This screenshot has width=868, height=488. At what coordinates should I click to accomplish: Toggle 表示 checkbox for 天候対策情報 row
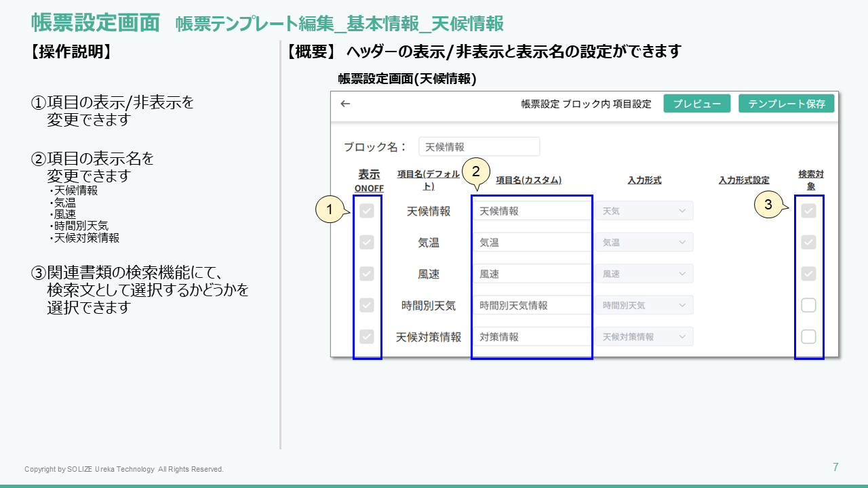pos(367,336)
